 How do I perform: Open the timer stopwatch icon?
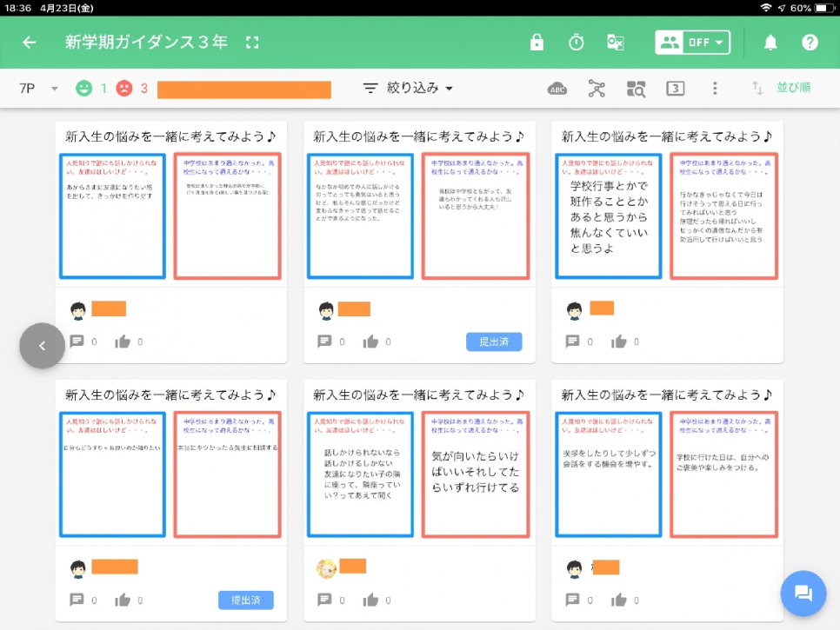576,43
